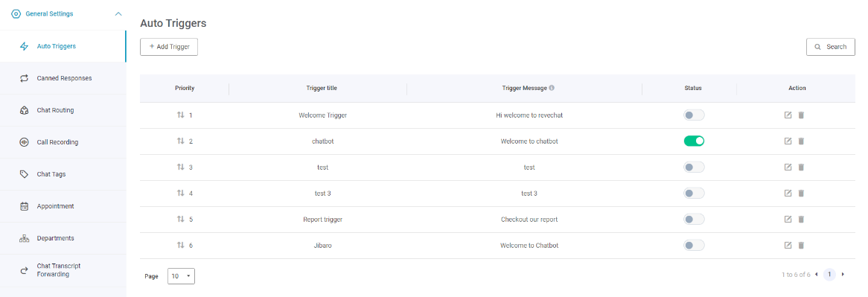
Task: Edit the Report trigger entry
Action: (x=788, y=219)
